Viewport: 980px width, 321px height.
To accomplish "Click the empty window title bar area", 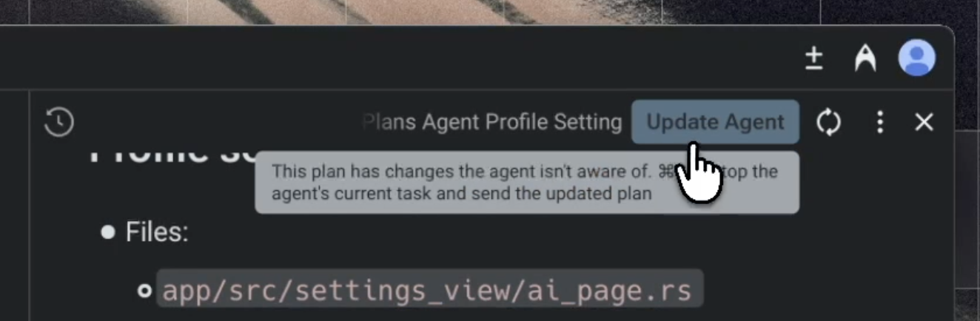I will tap(400, 58).
